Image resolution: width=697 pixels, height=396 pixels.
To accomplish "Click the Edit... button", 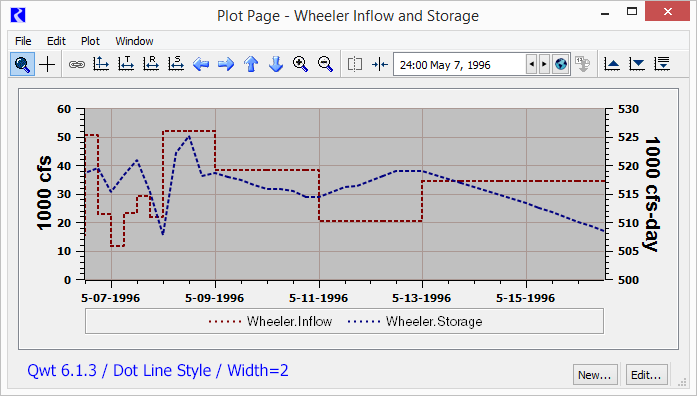I will 646,375.
